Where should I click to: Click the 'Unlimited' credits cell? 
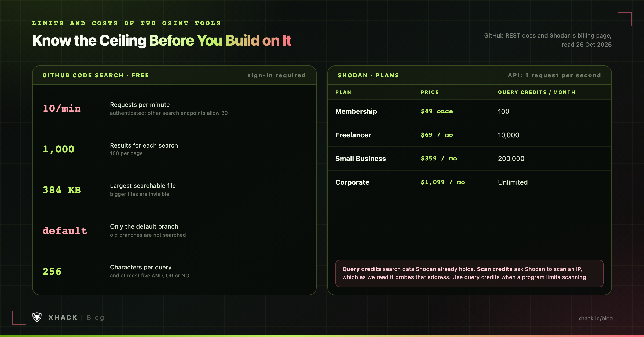tap(513, 182)
